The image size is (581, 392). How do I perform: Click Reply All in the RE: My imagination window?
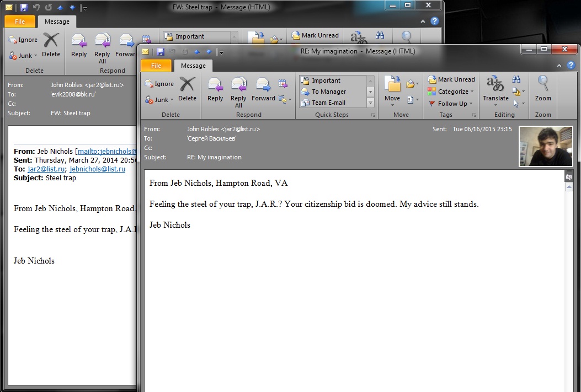(x=238, y=92)
